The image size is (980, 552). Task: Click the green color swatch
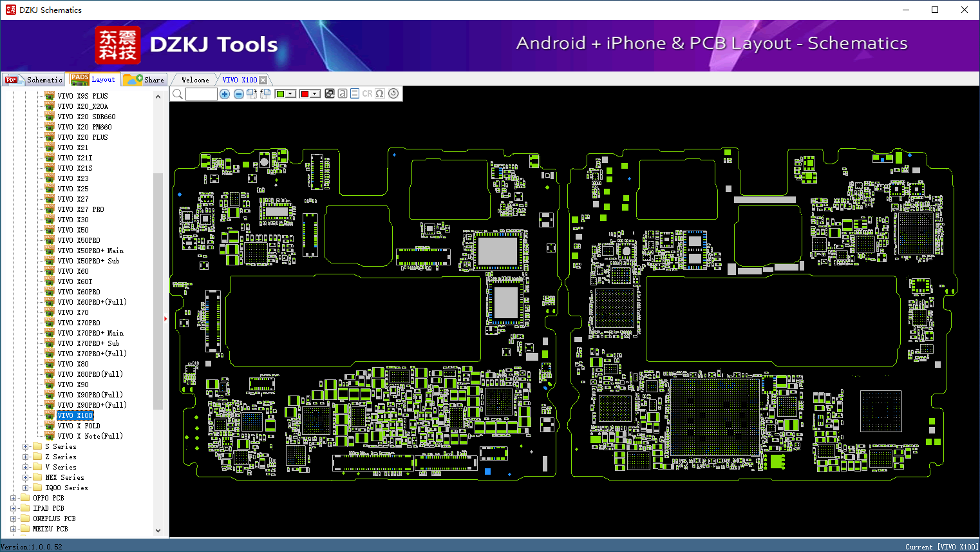(280, 94)
